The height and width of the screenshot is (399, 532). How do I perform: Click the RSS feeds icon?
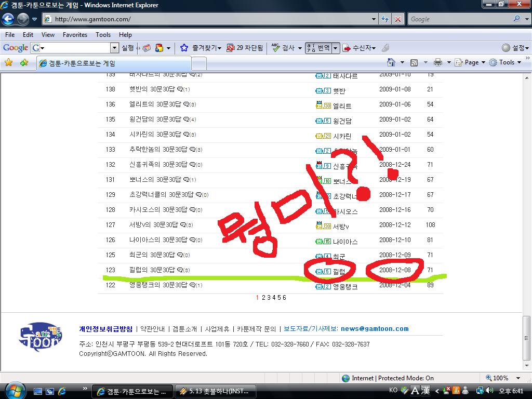tap(414, 62)
